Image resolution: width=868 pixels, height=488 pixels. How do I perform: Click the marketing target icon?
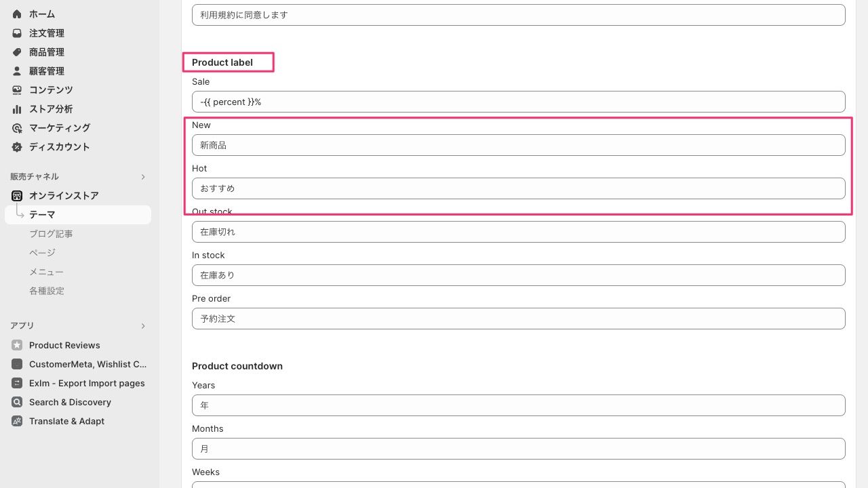pyautogui.click(x=17, y=128)
